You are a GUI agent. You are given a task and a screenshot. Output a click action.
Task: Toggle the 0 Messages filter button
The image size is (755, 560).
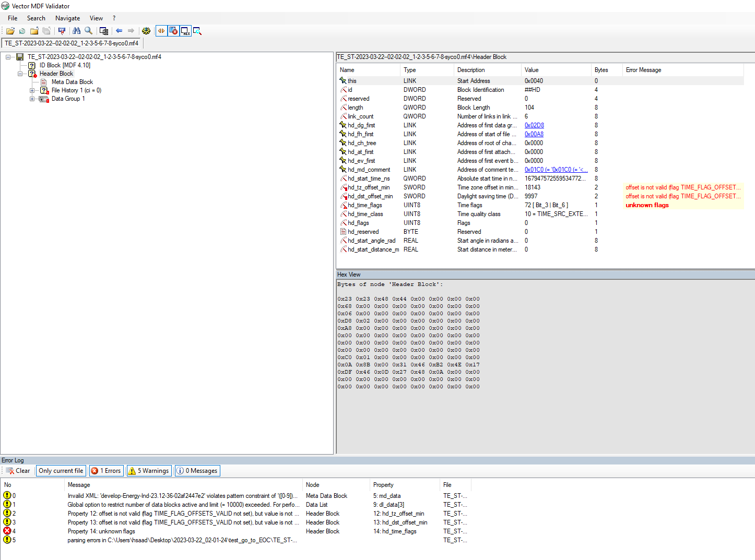pyautogui.click(x=197, y=470)
